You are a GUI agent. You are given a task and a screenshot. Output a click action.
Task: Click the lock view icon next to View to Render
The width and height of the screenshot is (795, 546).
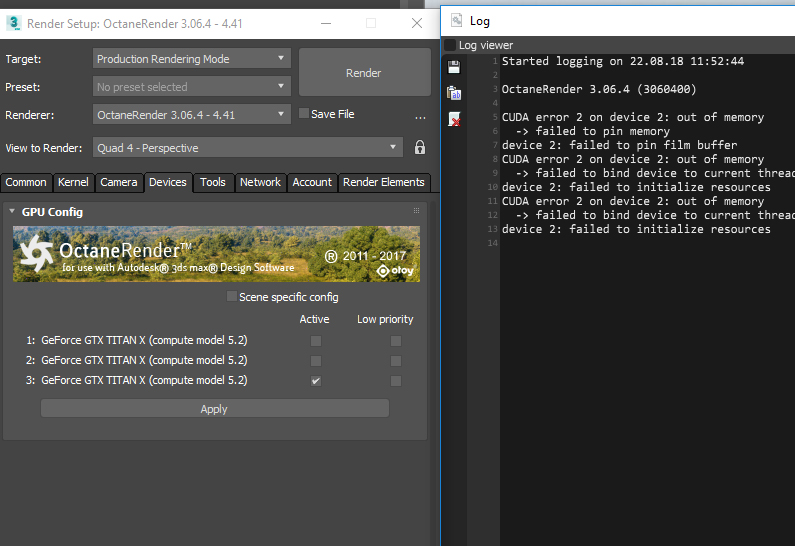pos(420,148)
